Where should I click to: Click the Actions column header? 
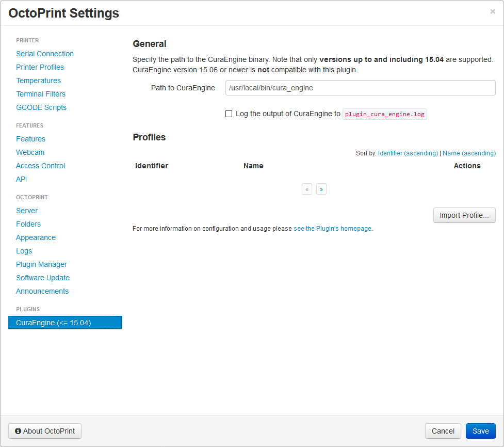click(467, 166)
